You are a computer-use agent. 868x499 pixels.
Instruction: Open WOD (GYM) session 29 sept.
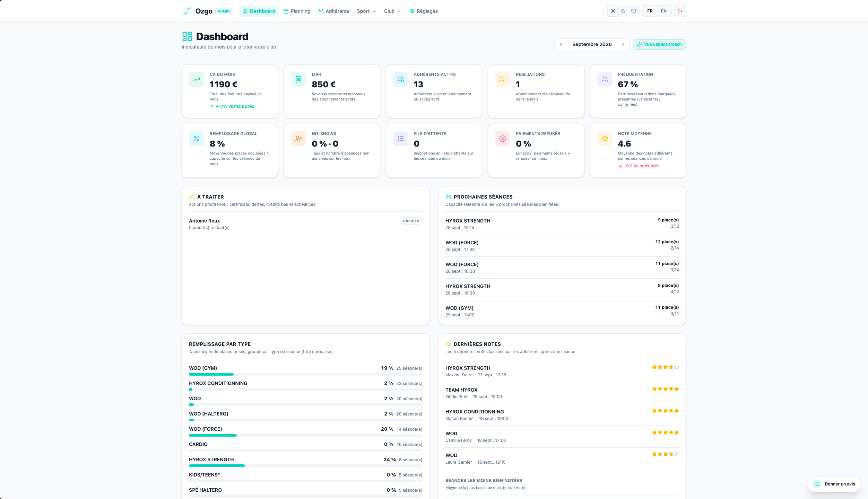[562, 311]
